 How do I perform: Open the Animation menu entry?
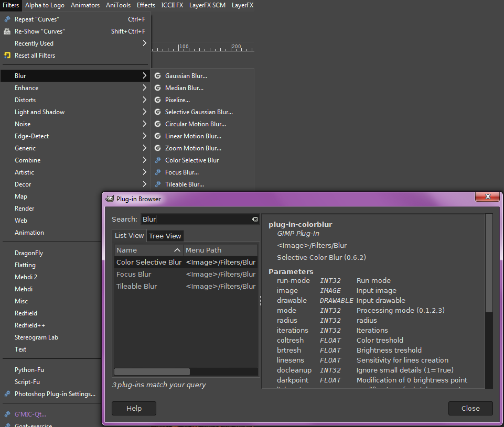tap(29, 233)
